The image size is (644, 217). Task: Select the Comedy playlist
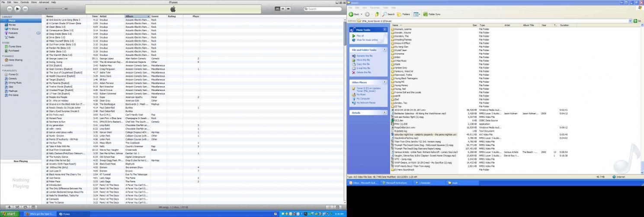tap(13, 78)
